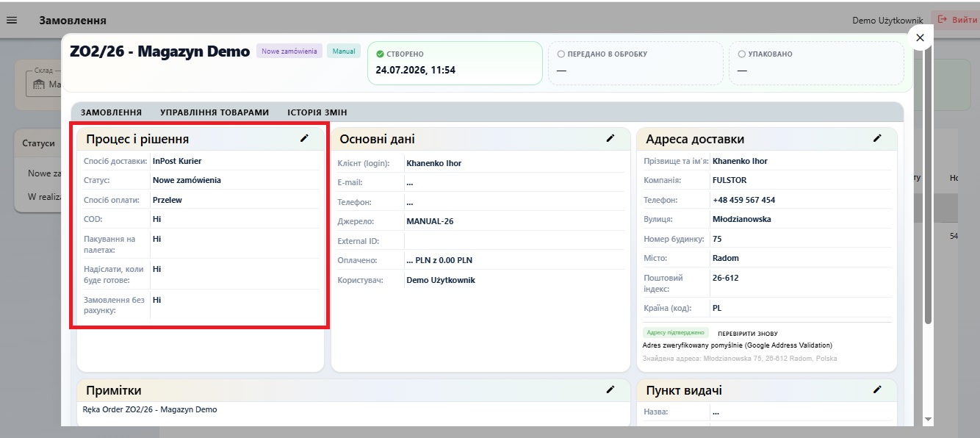Edit the Адреса доставки section
Image resolution: width=980 pixels, height=438 pixels.
point(876,138)
